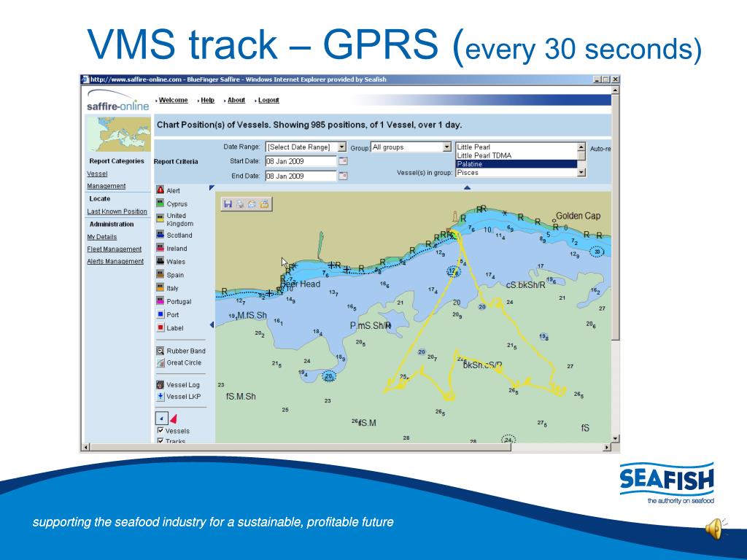This screenshot has width=747, height=560.
Task: Click the small blue vessel symbol box
Action: pos(162,419)
